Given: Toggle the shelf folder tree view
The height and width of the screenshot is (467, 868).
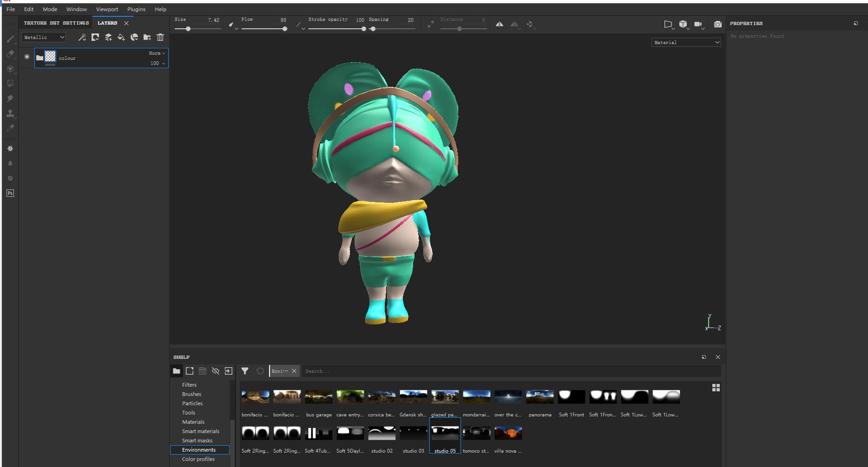Looking at the screenshot, I should point(177,371).
